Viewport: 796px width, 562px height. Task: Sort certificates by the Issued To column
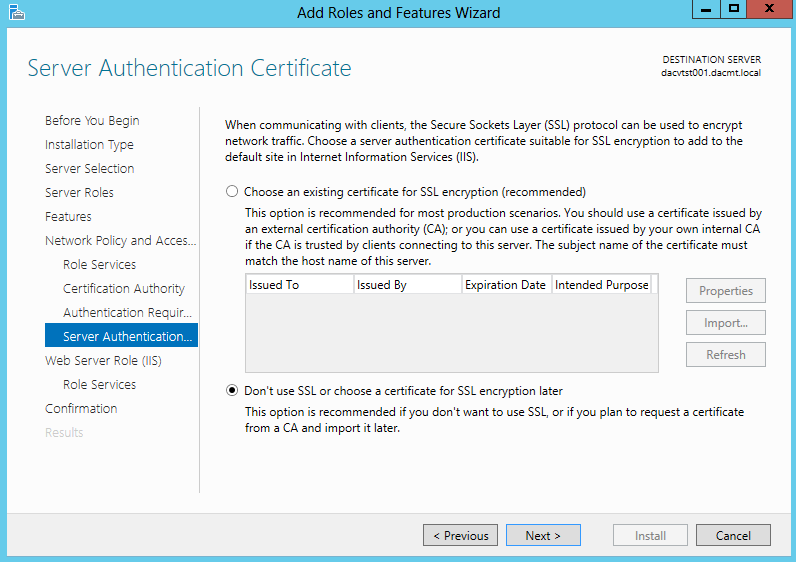(300, 285)
